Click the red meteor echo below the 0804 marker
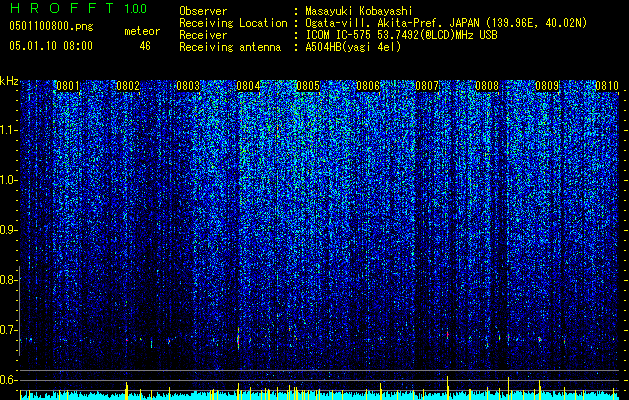This screenshot has height=400, width=629. coord(238,338)
